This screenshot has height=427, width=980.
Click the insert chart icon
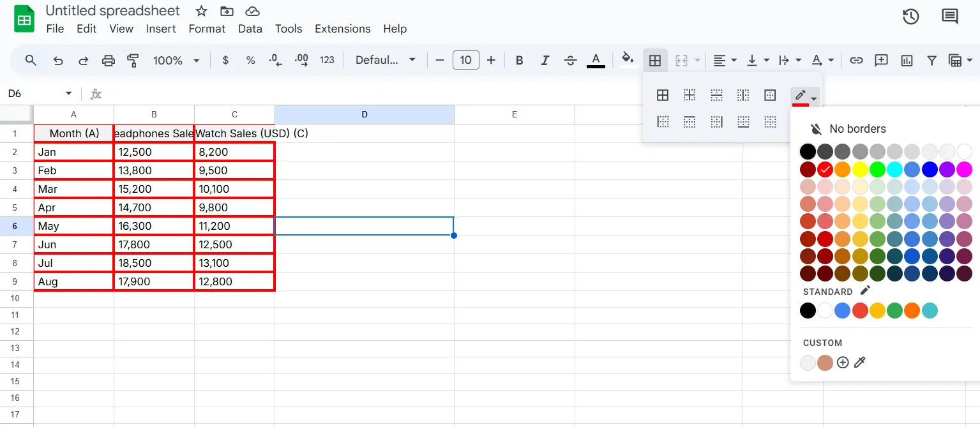coord(907,60)
